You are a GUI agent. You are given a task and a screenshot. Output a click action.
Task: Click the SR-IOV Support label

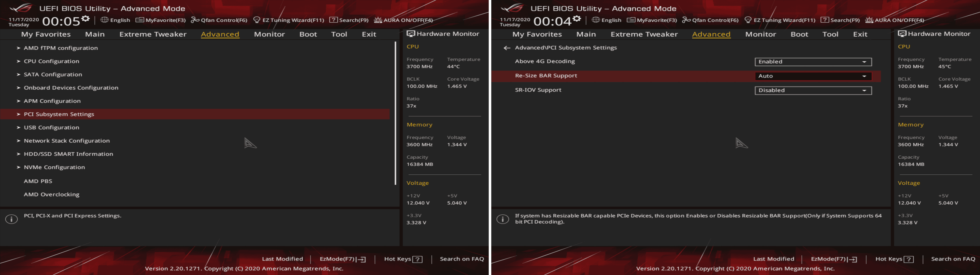point(538,90)
